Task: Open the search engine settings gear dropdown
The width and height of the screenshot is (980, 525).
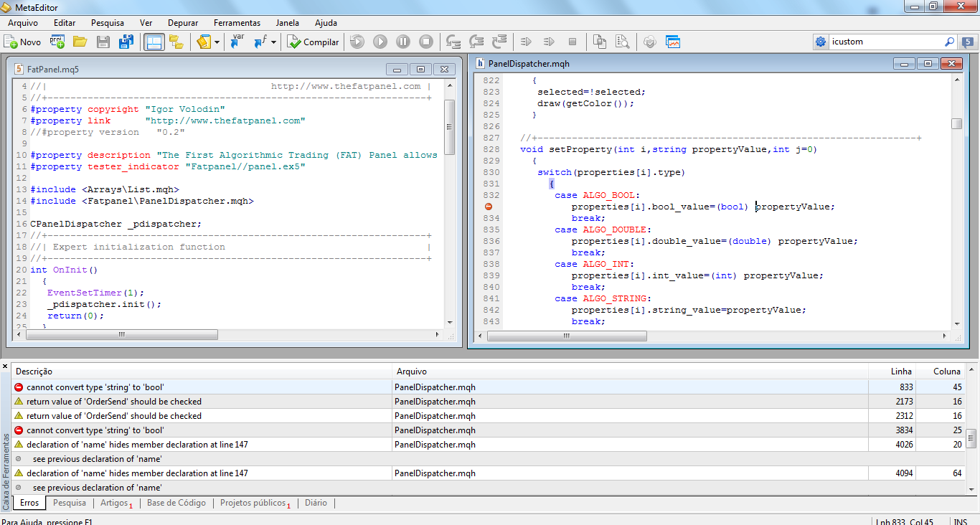Action: pyautogui.click(x=821, y=42)
